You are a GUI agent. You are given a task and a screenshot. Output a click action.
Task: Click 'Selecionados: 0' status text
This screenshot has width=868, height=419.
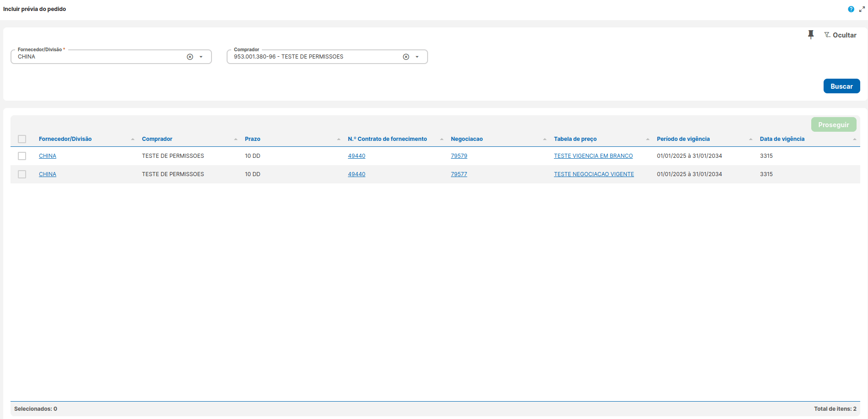[x=36, y=409]
